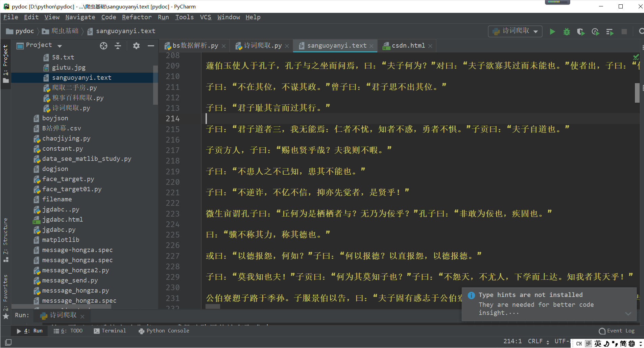Open the Refactor menu

point(137,17)
